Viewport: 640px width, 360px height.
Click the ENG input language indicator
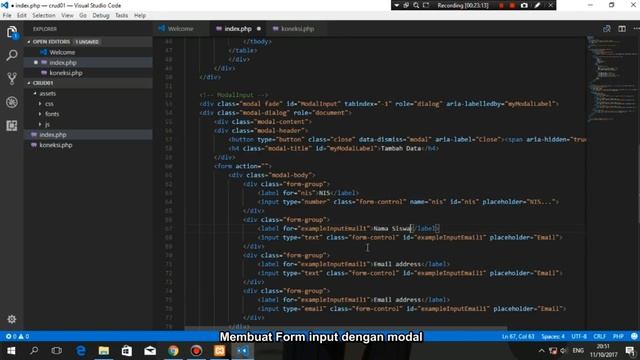click(578, 351)
